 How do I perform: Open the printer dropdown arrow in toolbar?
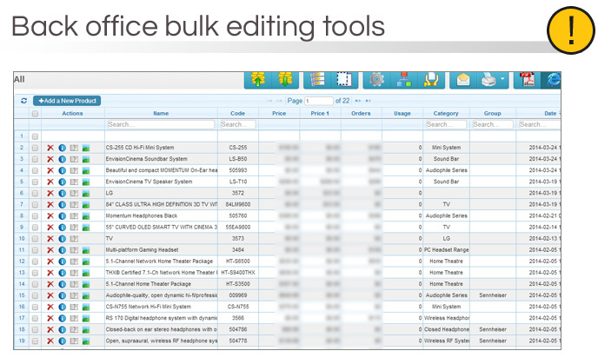[502, 80]
